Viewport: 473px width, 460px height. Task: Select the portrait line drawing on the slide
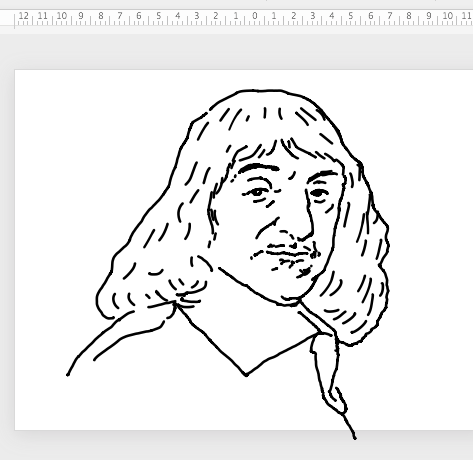[x=228, y=264]
